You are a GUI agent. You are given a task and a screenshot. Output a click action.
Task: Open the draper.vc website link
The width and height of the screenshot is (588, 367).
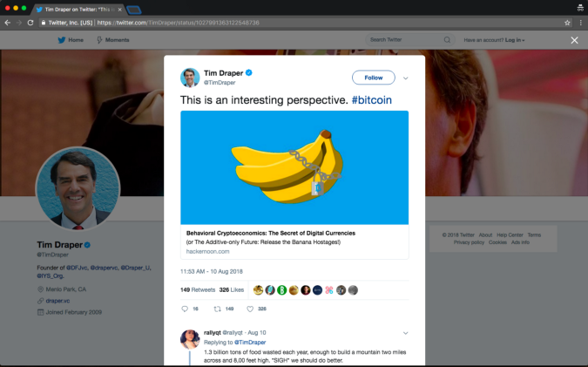pyautogui.click(x=57, y=300)
